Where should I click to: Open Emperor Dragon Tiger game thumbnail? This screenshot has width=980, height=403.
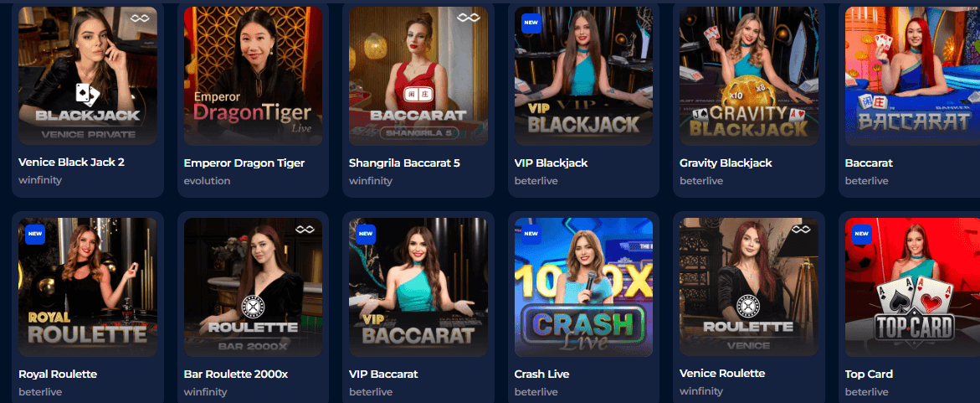253,75
